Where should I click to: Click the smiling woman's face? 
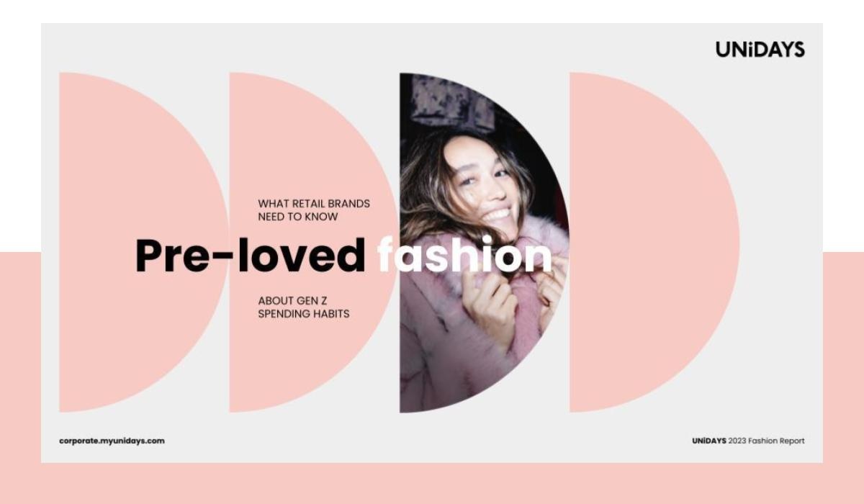(481, 186)
